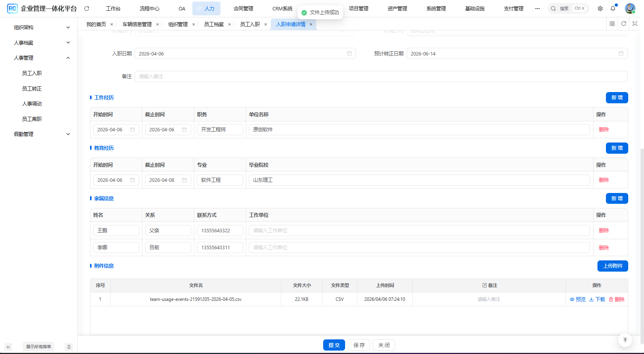Click the 上传附件 button
The height and width of the screenshot is (354, 644).
pos(612,266)
